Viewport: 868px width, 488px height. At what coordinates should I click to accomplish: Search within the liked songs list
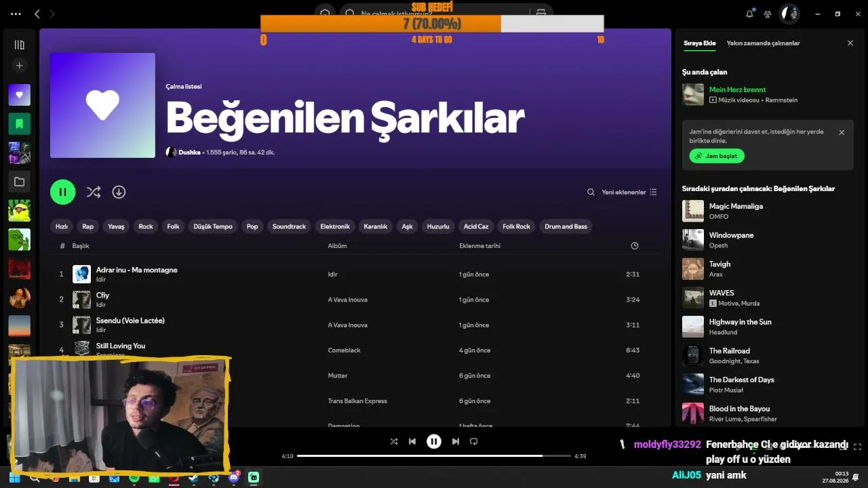tap(591, 192)
